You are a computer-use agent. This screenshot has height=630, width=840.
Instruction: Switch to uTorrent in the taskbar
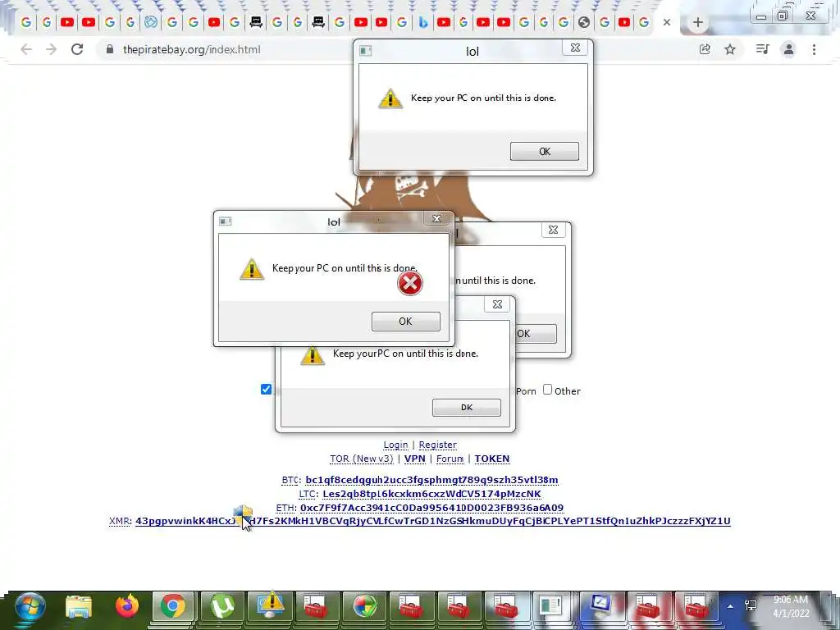221,607
